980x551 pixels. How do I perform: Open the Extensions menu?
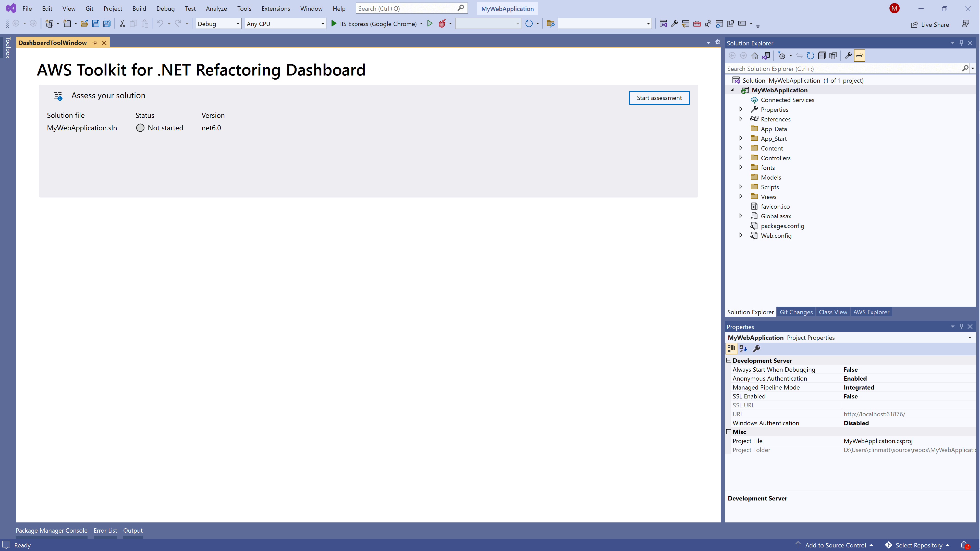pyautogui.click(x=275, y=8)
